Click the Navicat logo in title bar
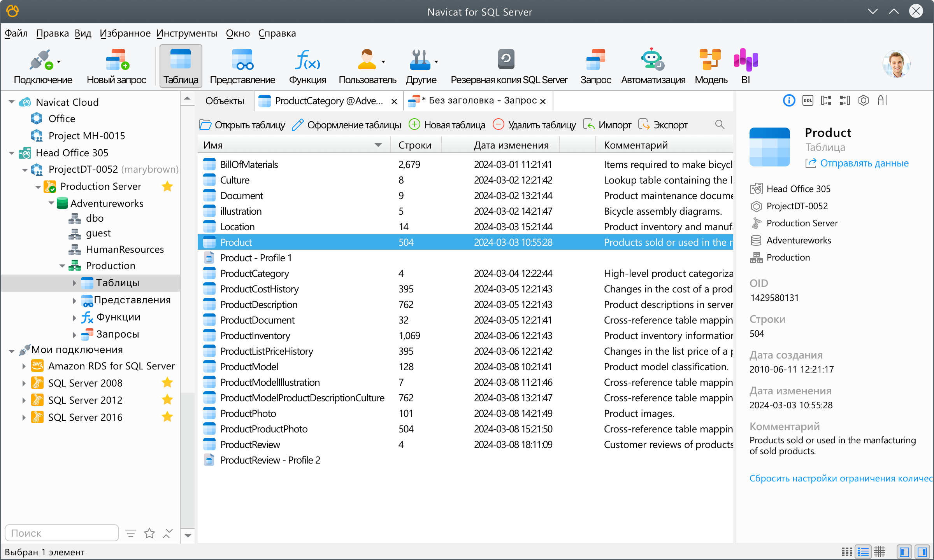The image size is (934, 560). point(12,11)
